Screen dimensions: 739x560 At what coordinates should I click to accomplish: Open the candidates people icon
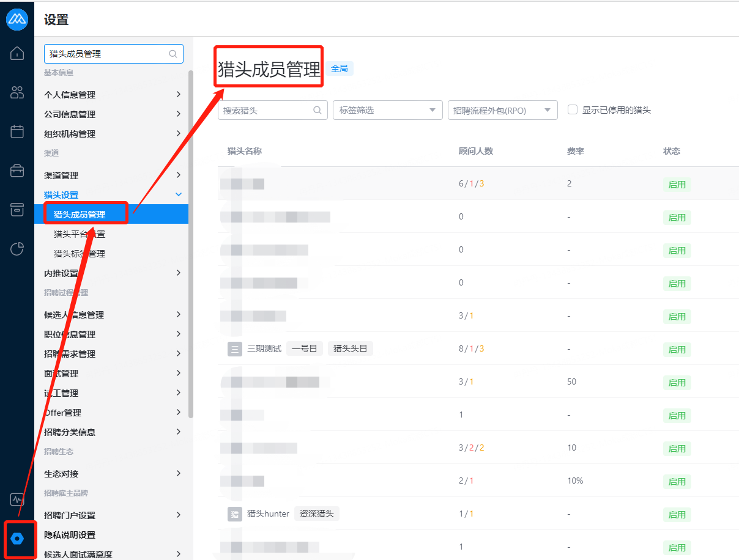click(x=17, y=92)
